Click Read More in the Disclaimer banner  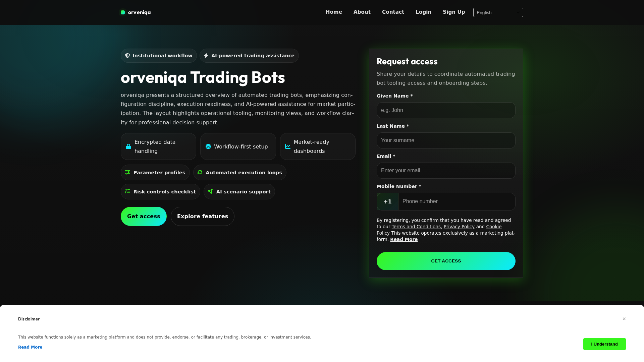tap(30, 347)
